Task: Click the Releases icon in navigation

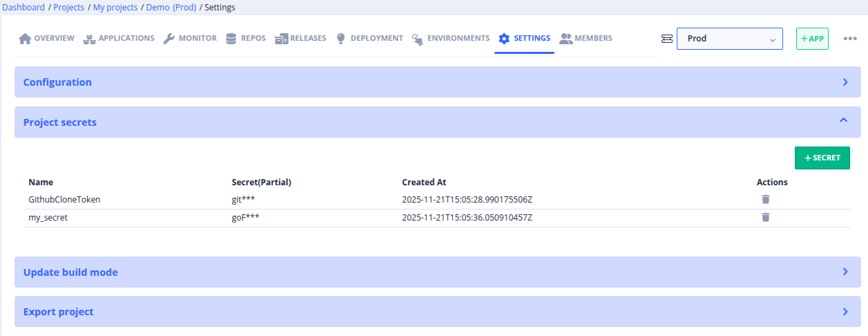Action: 281,39
